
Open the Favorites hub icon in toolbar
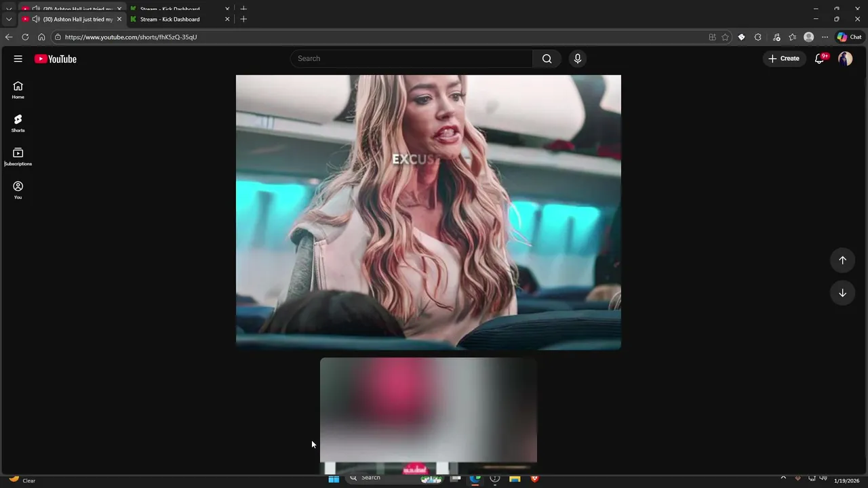[792, 37]
